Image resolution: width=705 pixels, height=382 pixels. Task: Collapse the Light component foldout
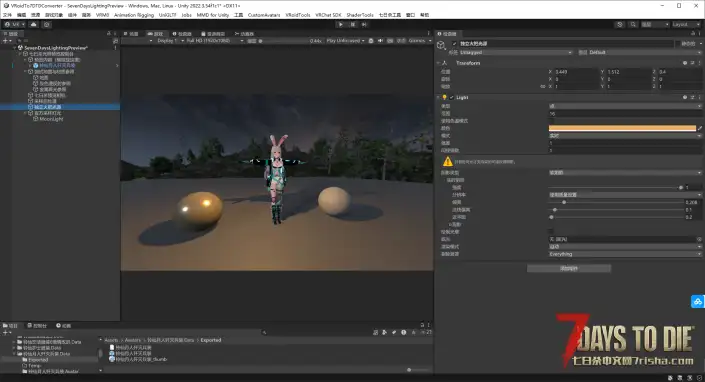tap(438, 97)
